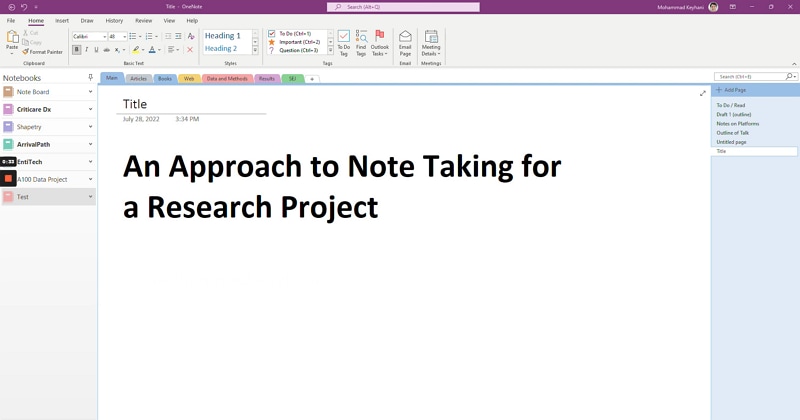Expand the ArrivalPath notebook chevron
This screenshot has width=800, height=420.
90,144
